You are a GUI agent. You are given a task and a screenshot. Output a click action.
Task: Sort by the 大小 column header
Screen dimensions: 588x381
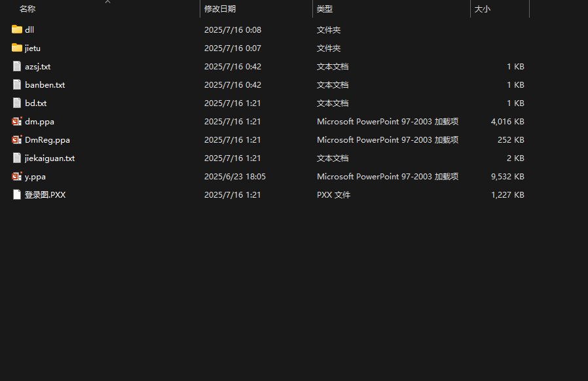(x=482, y=9)
